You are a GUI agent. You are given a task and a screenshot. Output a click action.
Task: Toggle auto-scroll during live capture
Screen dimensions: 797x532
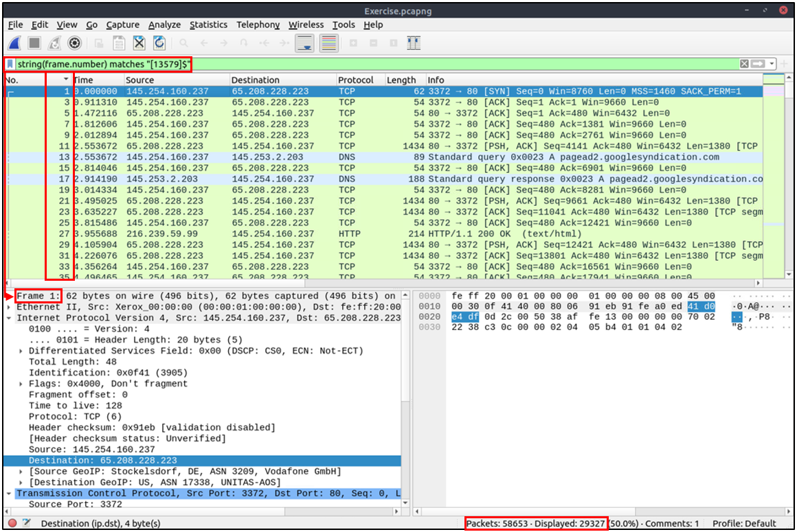(304, 43)
